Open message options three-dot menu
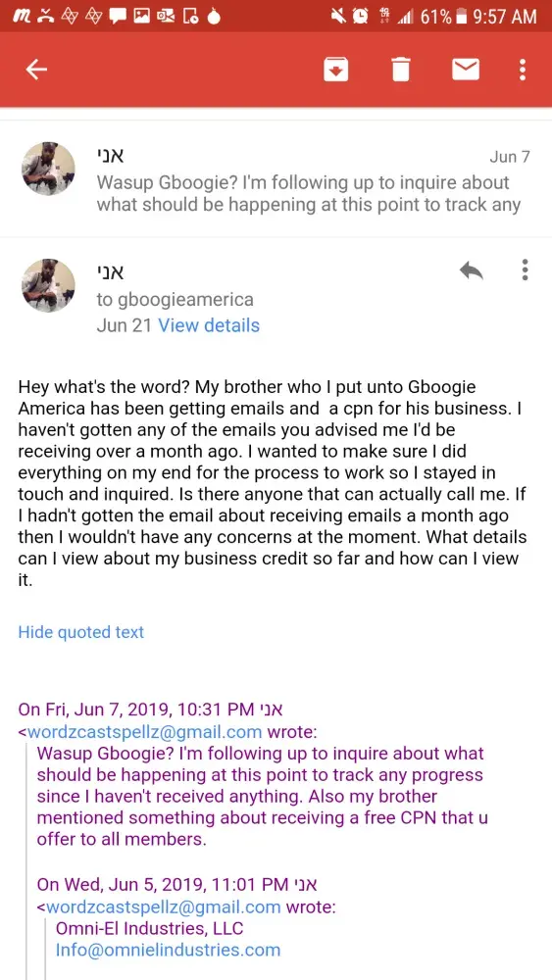The height and width of the screenshot is (980, 552). [525, 270]
